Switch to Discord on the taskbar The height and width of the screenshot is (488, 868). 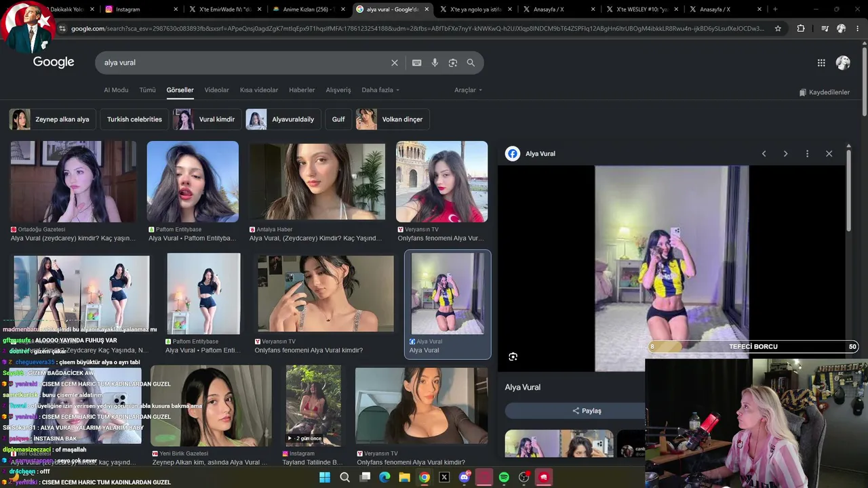[465, 477]
